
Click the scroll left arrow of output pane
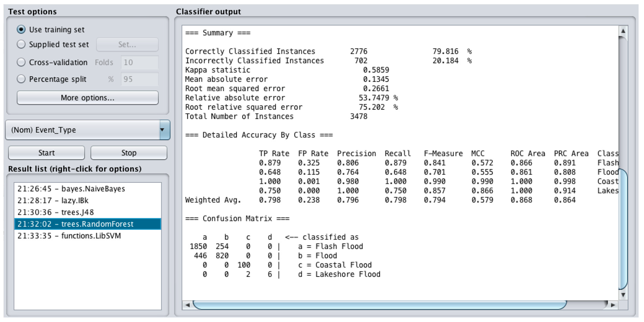coord(187,305)
